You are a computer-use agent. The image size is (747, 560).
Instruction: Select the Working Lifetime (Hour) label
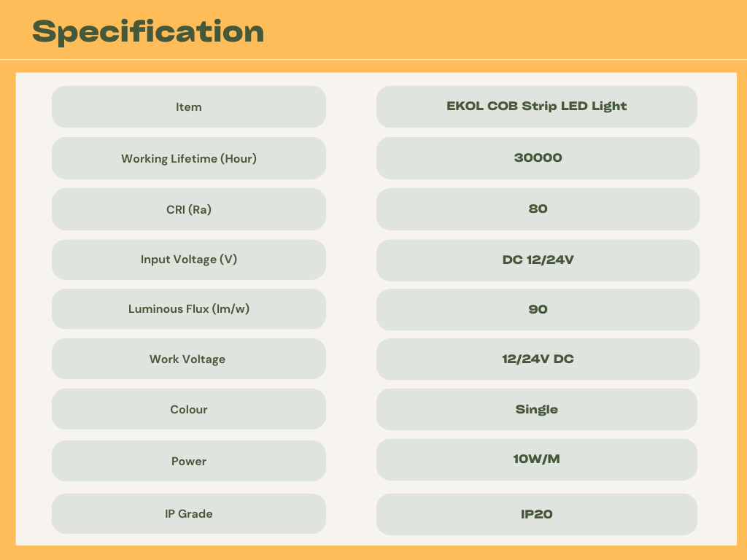189,158
